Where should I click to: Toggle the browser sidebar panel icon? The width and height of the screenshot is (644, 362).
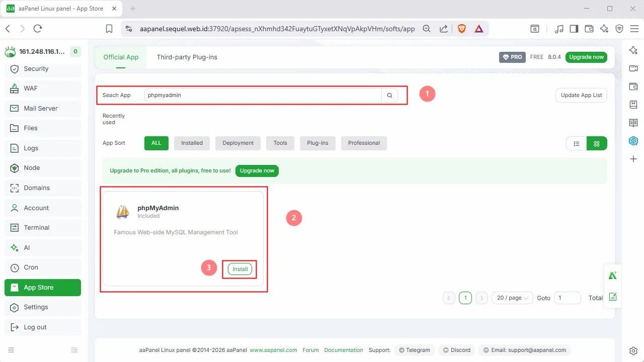click(x=574, y=29)
